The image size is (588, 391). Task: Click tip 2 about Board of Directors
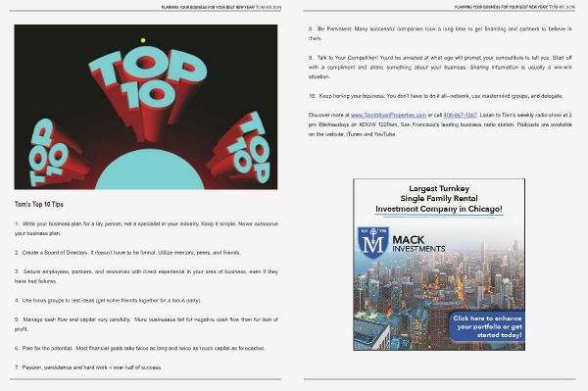(127, 253)
